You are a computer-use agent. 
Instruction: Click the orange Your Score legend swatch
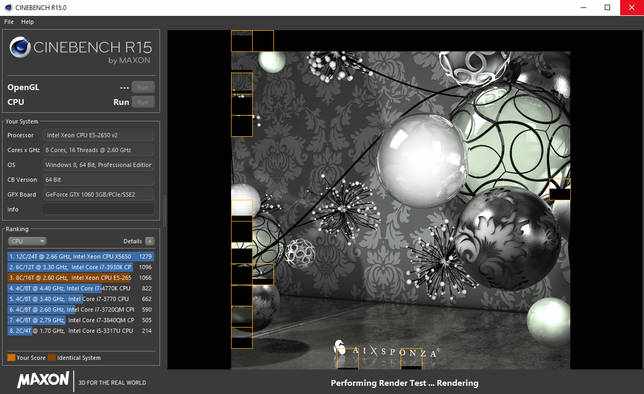click(x=11, y=357)
